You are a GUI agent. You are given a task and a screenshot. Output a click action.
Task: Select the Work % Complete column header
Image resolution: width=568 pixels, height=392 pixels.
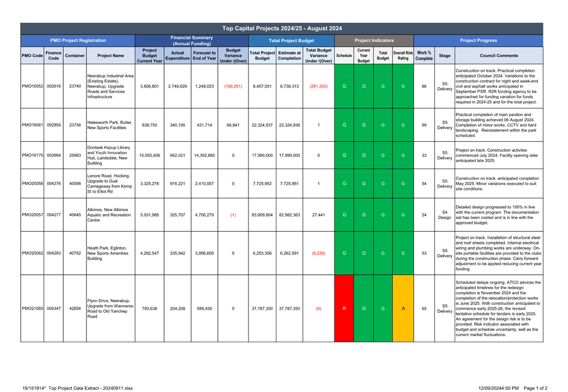point(424,55)
